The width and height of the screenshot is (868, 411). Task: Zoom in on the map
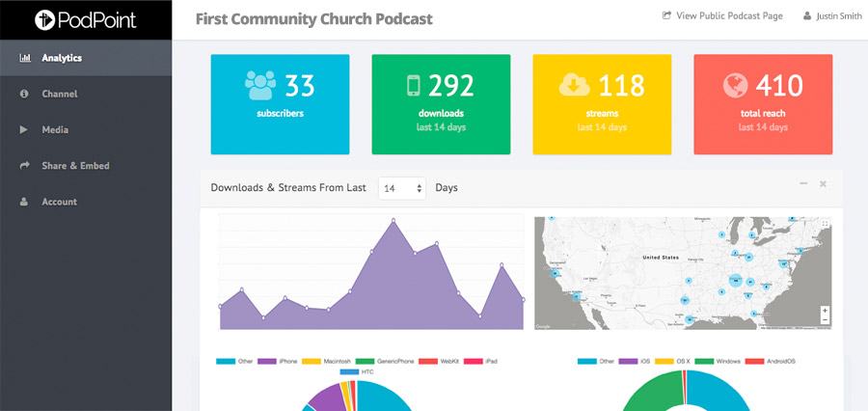[825, 311]
